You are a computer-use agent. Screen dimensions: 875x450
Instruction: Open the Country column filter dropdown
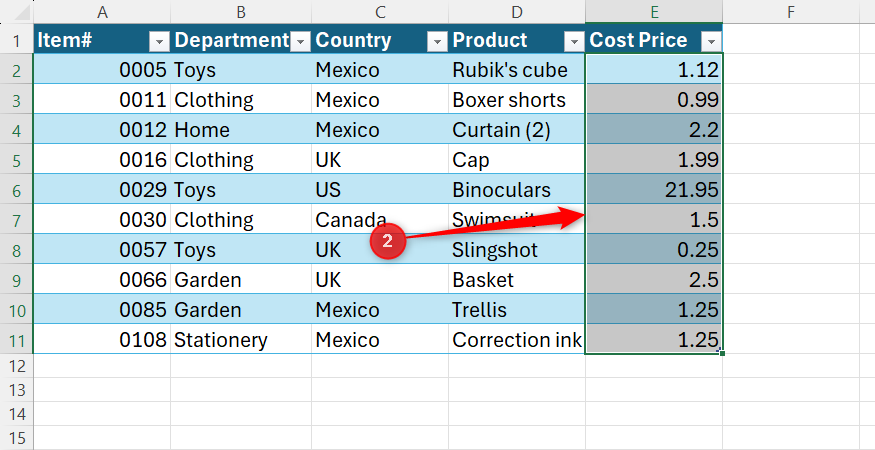point(438,41)
